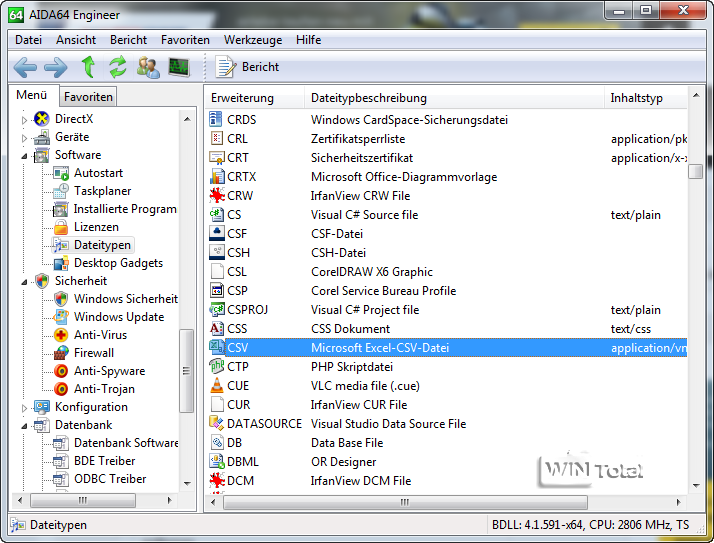
Task: Expand the DirectX tree node
Action: coord(24,120)
